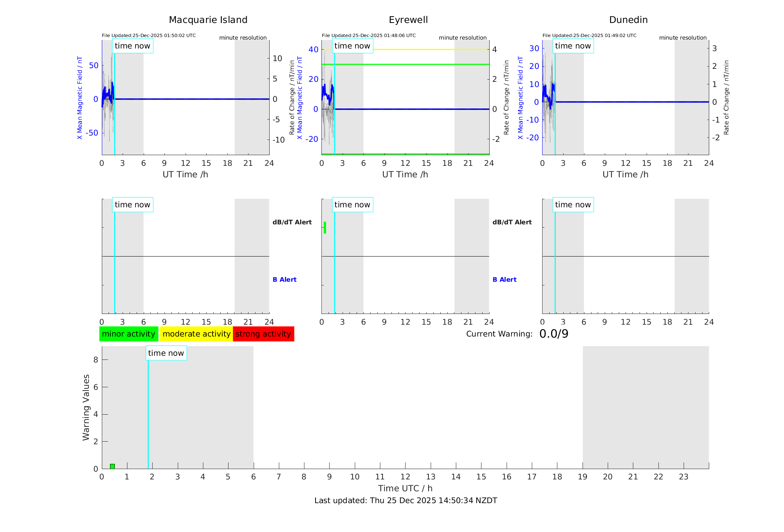This screenshot has width=784, height=532.
Task: Click the Dunedin plot title
Action: (x=628, y=20)
